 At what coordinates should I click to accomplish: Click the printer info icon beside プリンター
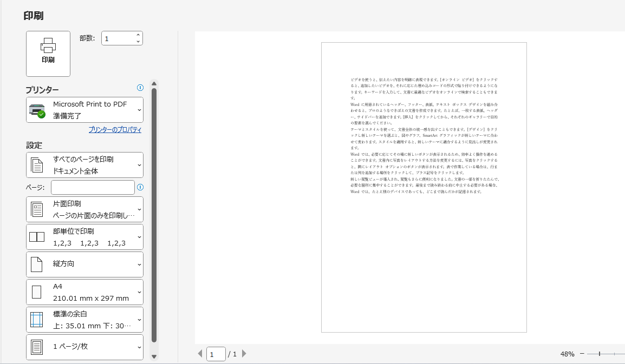(140, 88)
